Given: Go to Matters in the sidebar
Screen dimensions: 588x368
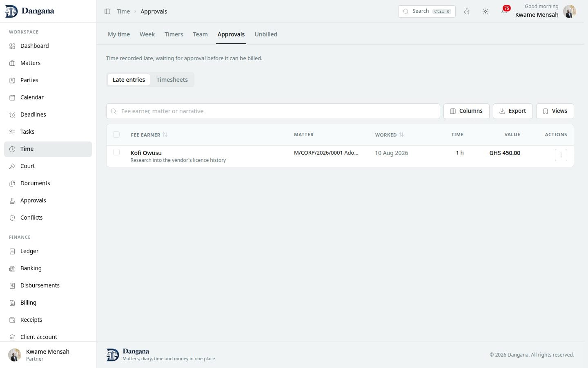Looking at the screenshot, I should point(48,63).
